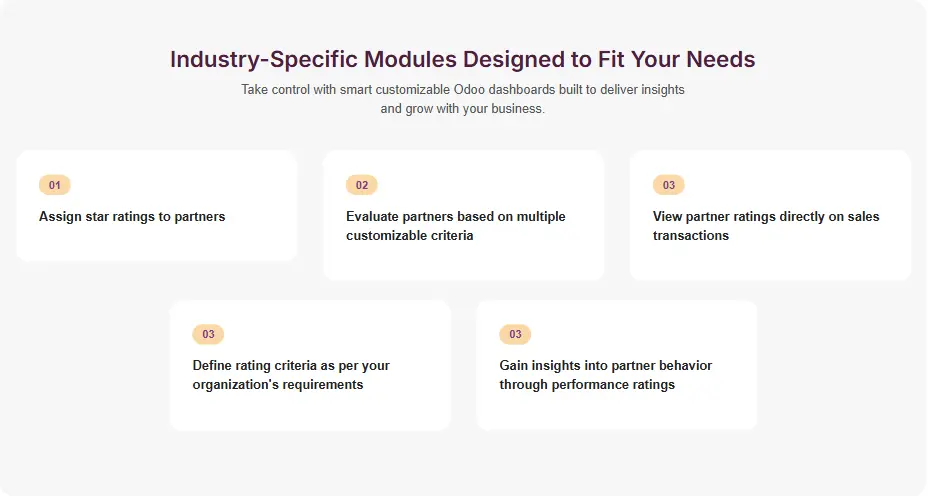Click the 02 number badge

[x=362, y=185]
